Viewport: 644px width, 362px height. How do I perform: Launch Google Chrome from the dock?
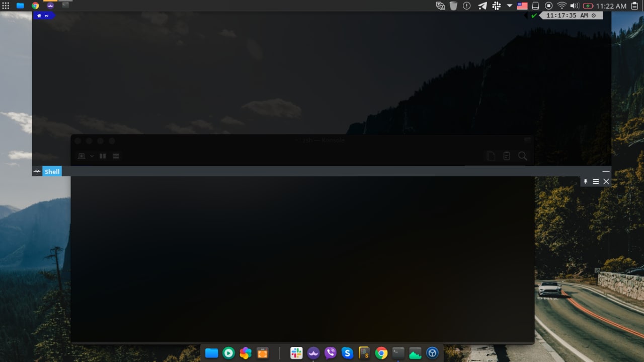pyautogui.click(x=381, y=353)
